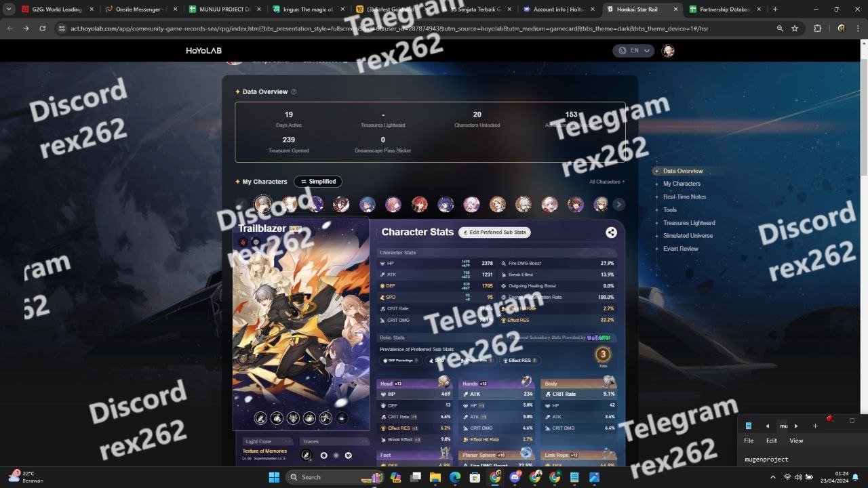Switch to the Account Info HoYoverse tab
The image size is (868, 488).
(x=559, y=9)
